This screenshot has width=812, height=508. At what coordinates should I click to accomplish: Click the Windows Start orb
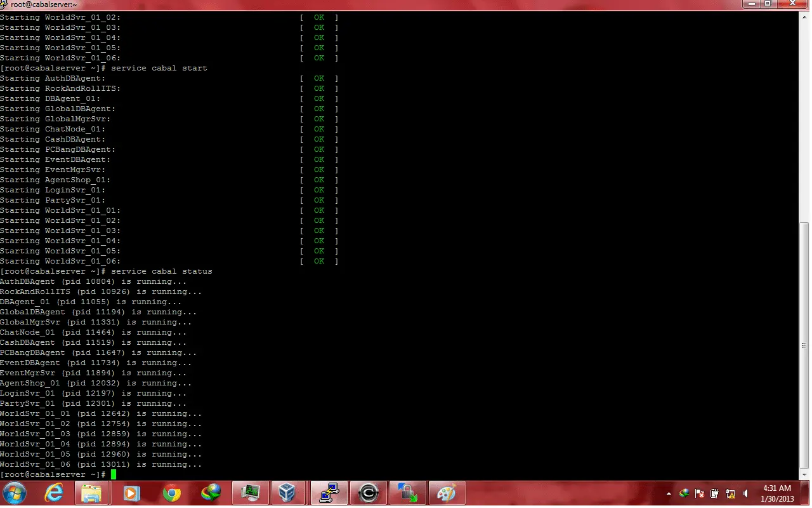(x=15, y=493)
